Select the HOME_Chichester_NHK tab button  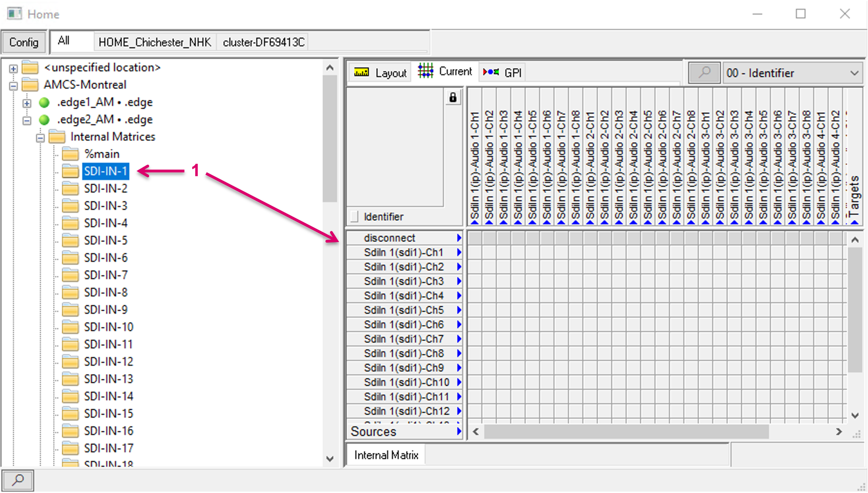(x=155, y=42)
